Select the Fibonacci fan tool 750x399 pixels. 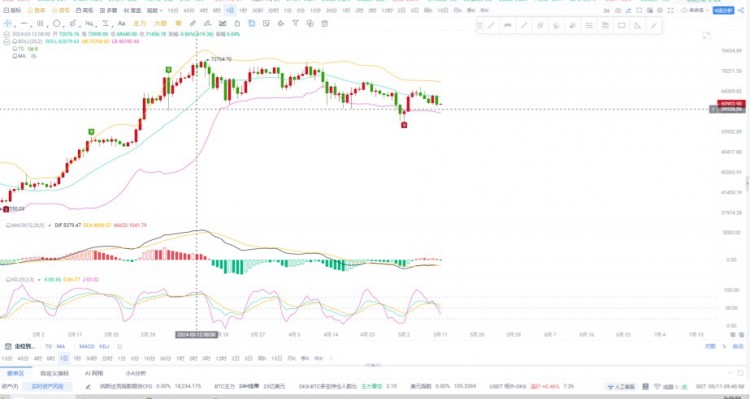73,23
